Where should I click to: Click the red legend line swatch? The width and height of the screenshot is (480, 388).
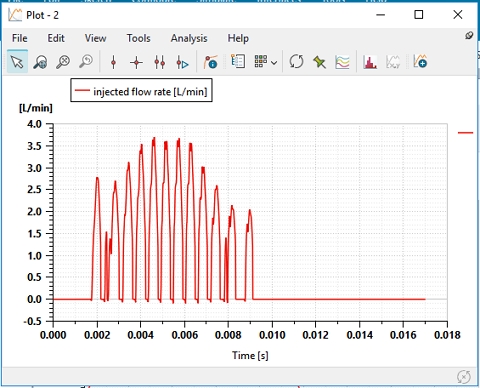[82, 90]
